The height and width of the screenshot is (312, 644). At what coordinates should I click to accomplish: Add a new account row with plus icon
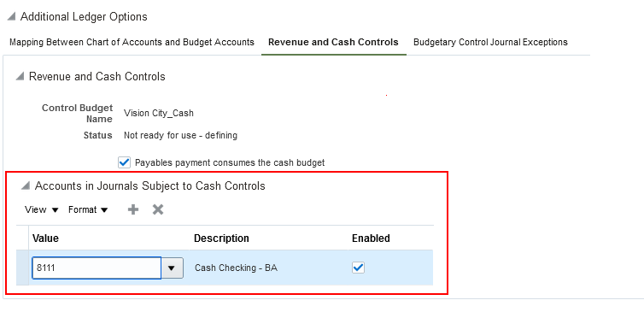(133, 209)
